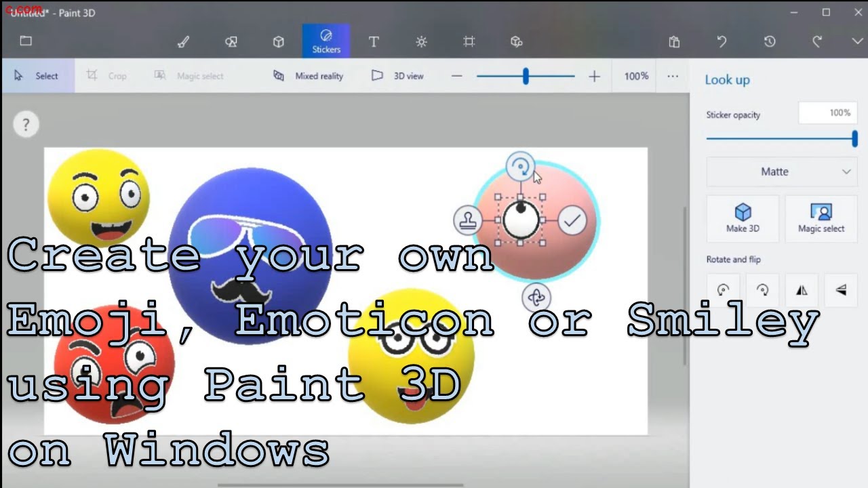868x488 pixels.
Task: Click Magic select in side panel
Action: [821, 218]
